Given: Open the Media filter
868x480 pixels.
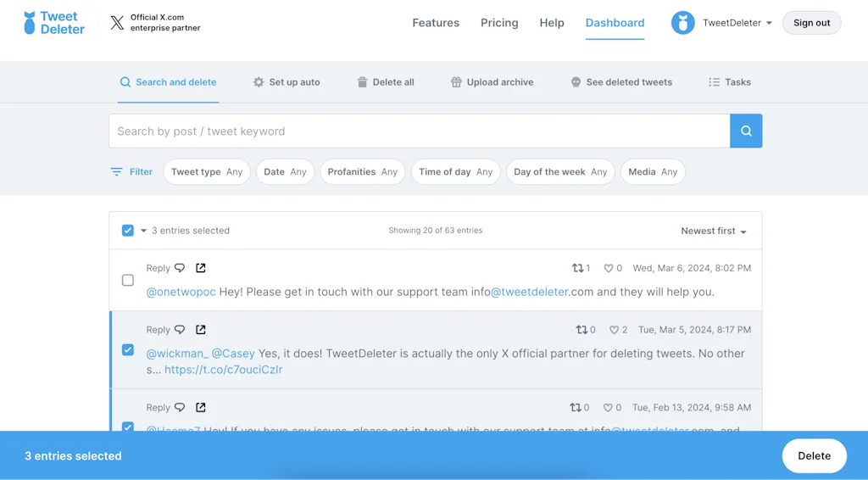Looking at the screenshot, I should 653,171.
